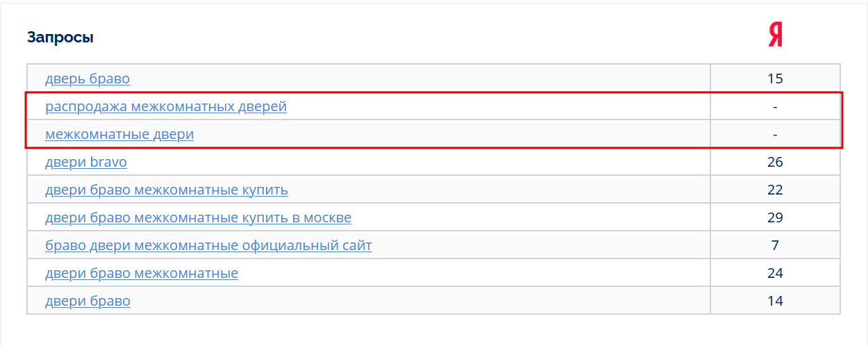Select the cell showing position 24

point(775,273)
